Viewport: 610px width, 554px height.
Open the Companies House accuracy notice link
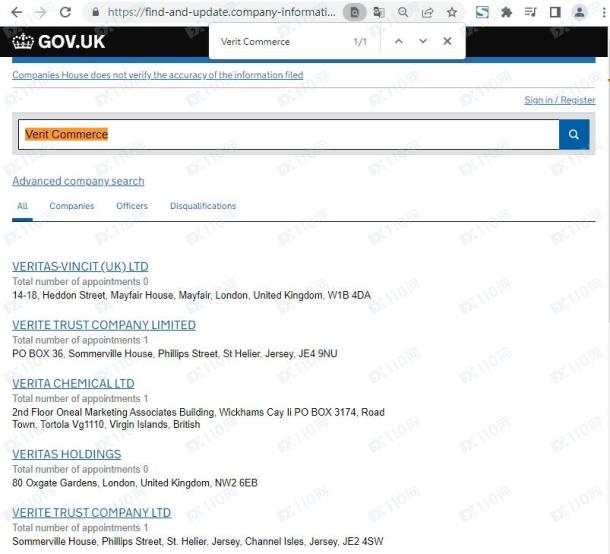[158, 75]
